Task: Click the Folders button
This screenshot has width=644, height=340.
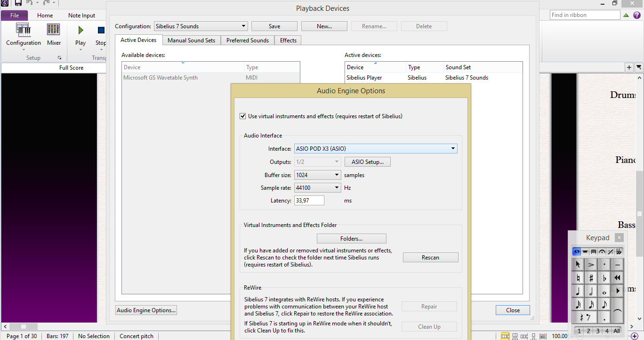Action: [x=351, y=239]
